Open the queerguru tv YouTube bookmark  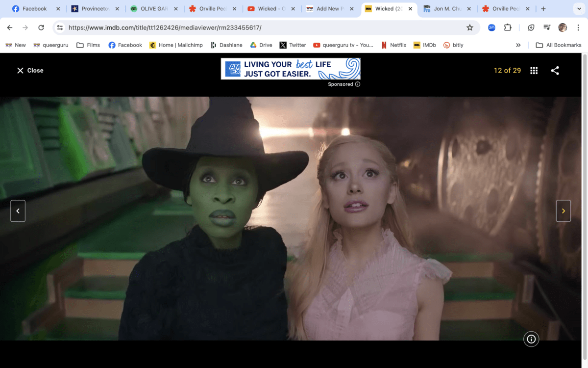(x=343, y=45)
